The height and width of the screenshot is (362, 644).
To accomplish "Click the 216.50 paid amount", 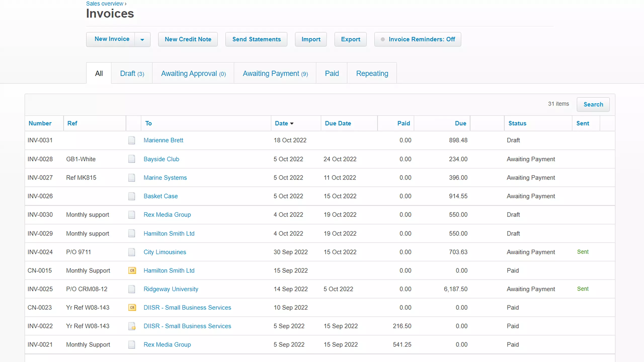I will (x=402, y=326).
